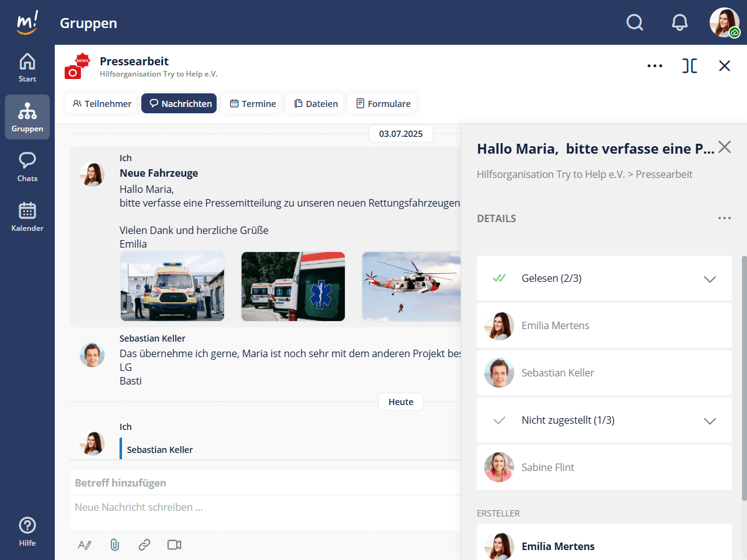Open the search magnifier icon
Image resolution: width=747 pixels, height=560 pixels.
click(634, 22)
